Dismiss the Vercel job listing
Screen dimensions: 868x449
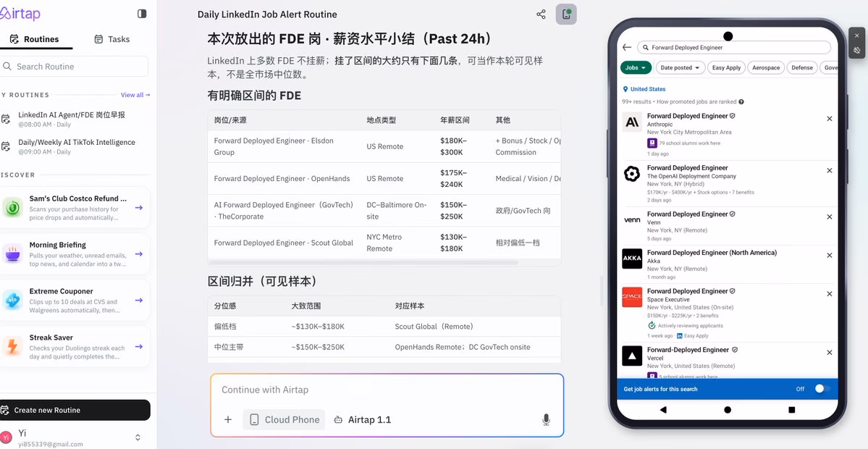(829, 353)
